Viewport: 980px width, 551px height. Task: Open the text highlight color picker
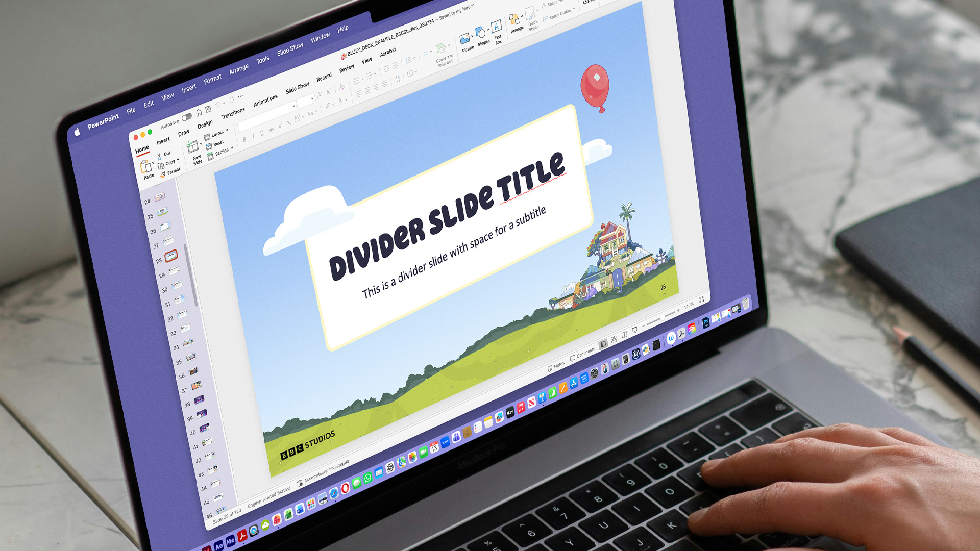coord(329,106)
